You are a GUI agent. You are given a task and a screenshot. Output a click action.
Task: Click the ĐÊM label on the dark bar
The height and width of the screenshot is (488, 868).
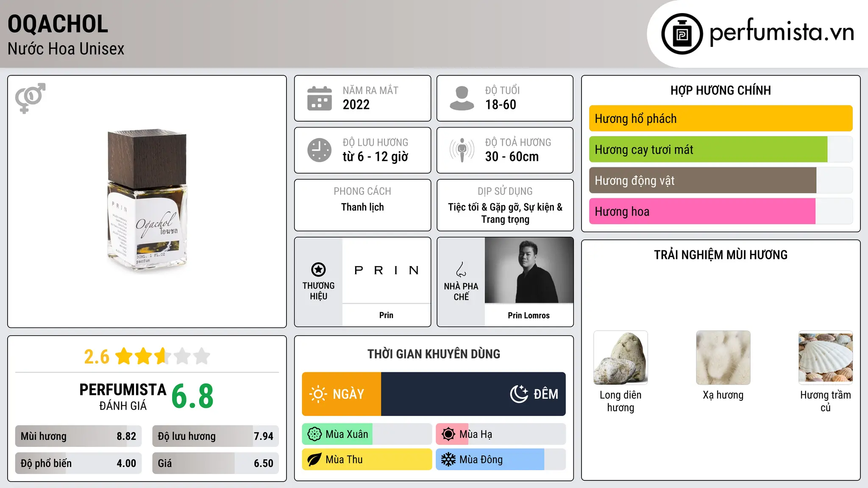click(x=546, y=394)
